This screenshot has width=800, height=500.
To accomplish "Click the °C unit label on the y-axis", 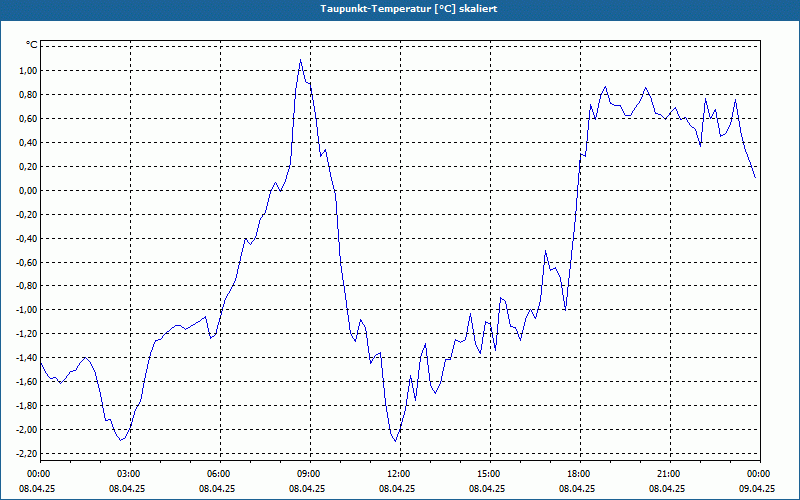I will point(32,45).
